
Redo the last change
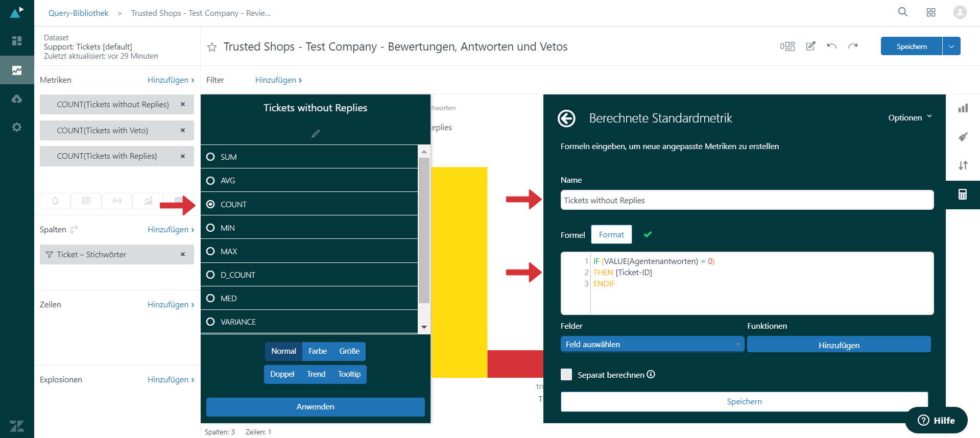click(853, 46)
